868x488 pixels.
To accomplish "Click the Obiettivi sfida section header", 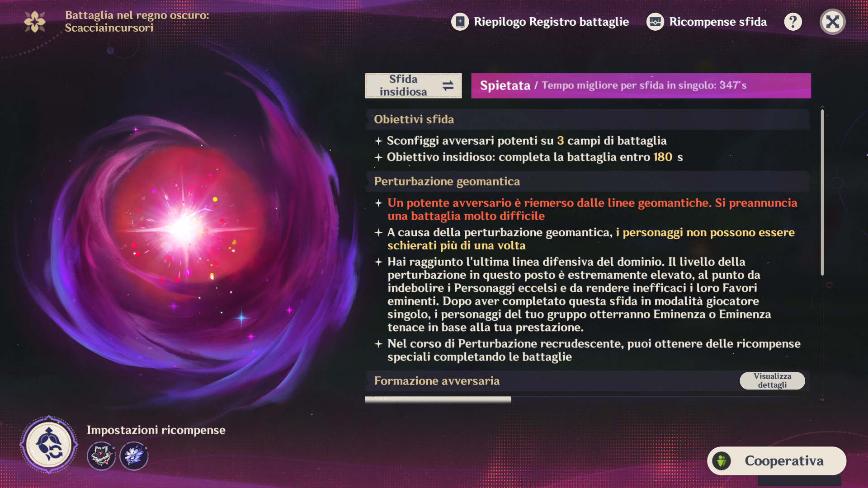I will point(588,119).
